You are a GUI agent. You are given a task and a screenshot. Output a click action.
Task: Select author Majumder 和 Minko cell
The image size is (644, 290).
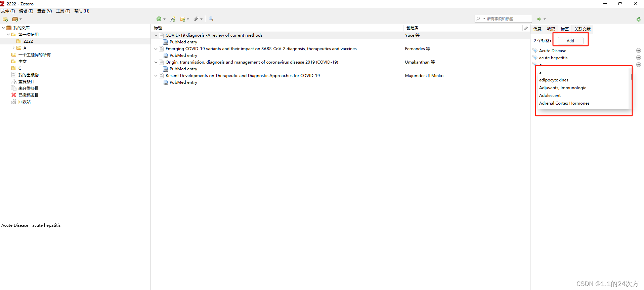click(424, 76)
